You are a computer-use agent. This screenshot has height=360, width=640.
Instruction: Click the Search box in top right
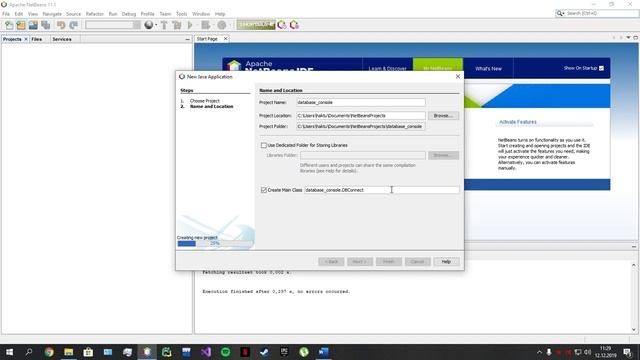click(597, 13)
